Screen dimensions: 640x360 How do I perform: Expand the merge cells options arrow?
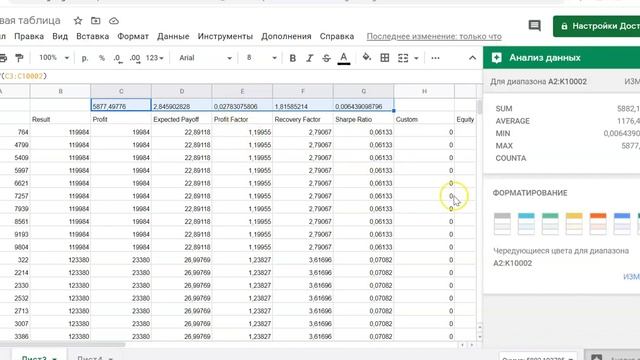click(416, 58)
